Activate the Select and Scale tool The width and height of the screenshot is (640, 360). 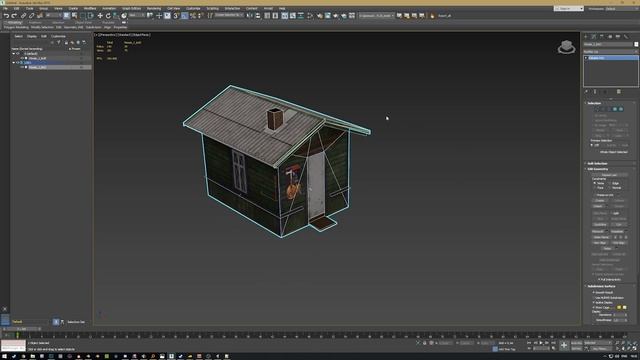coord(116,16)
